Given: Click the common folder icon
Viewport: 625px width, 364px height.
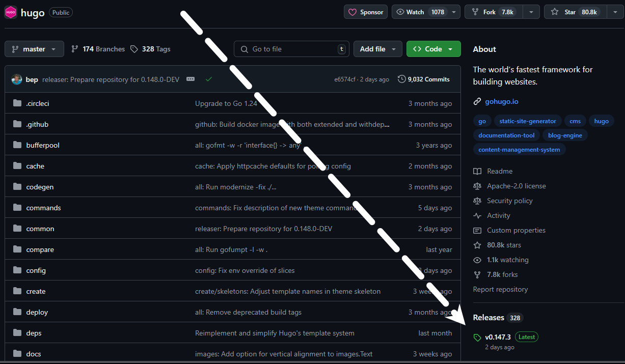Looking at the screenshot, I should pos(17,229).
